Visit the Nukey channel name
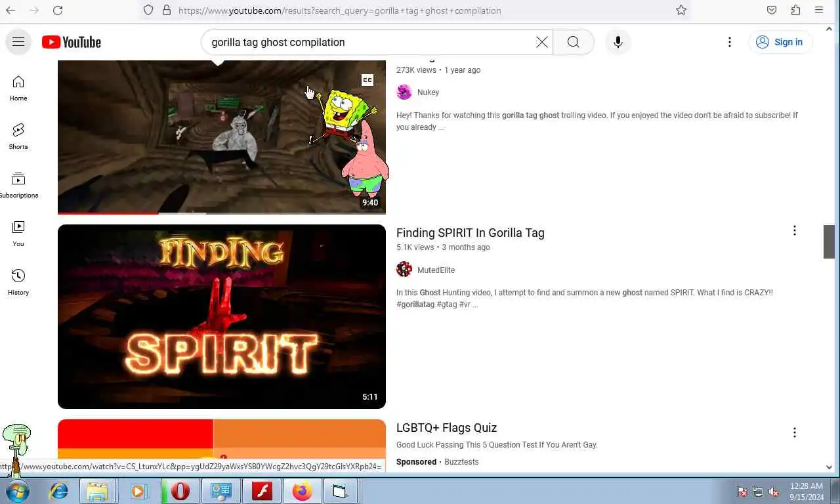Image resolution: width=840 pixels, height=504 pixels. click(x=428, y=93)
